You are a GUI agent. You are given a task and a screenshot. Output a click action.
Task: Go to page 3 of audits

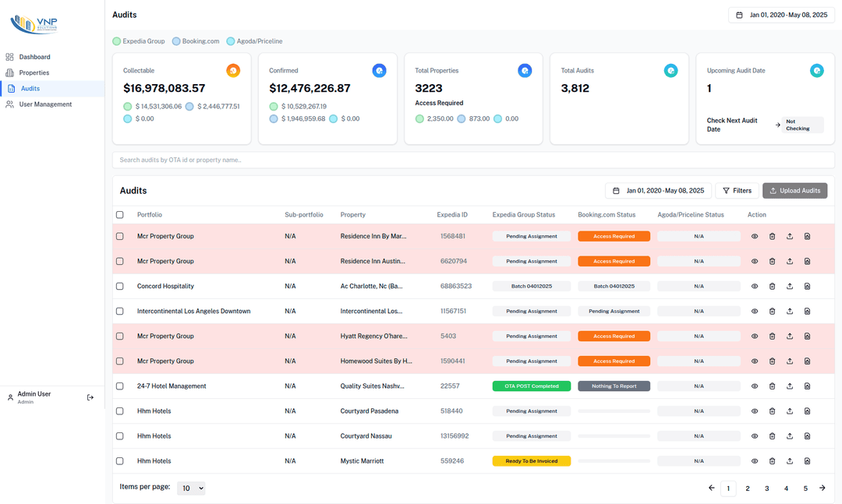pos(767,488)
